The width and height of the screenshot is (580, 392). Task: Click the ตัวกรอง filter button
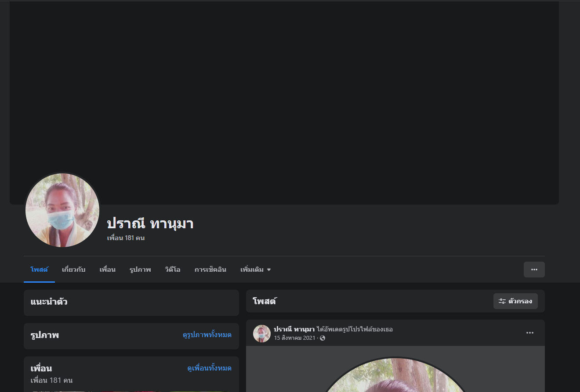pos(515,301)
